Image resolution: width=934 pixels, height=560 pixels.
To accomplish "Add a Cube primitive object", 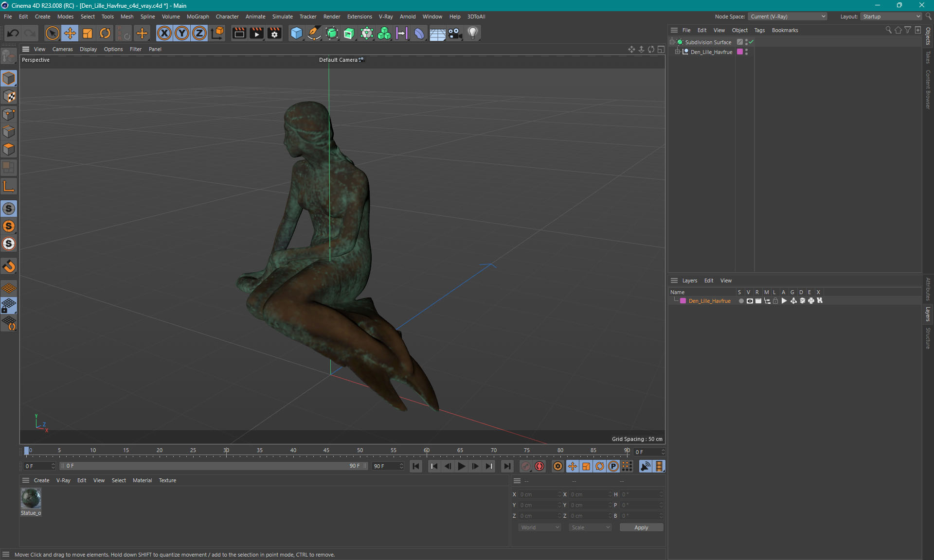I will coord(296,33).
